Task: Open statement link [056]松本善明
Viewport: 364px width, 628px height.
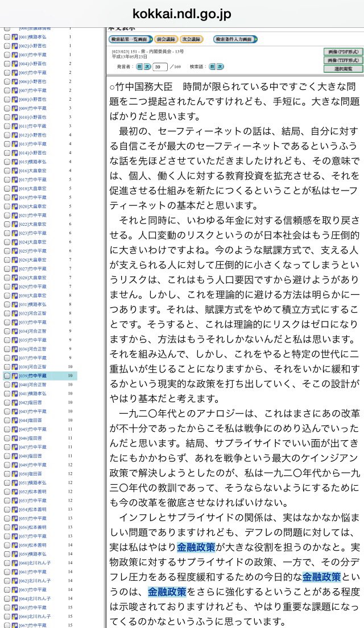Action: (32, 527)
